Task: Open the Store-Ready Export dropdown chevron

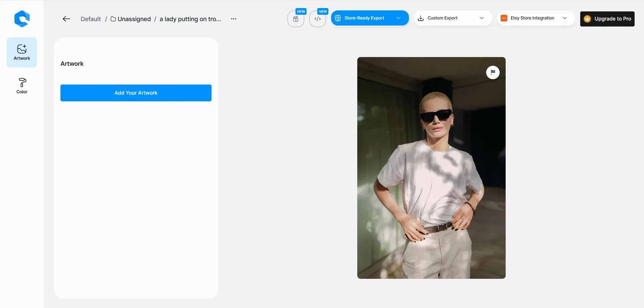Action: [x=399, y=18]
